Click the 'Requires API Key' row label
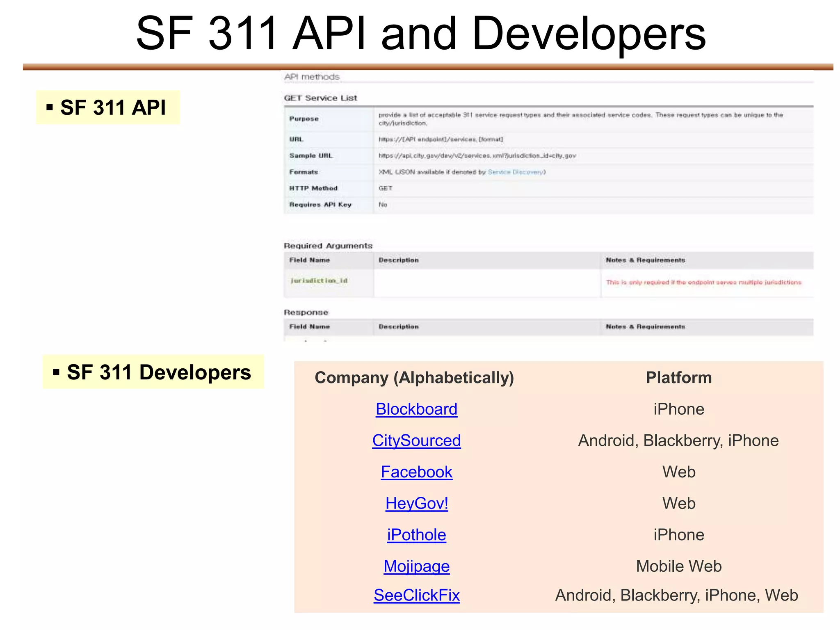The image size is (840, 630). coord(320,205)
